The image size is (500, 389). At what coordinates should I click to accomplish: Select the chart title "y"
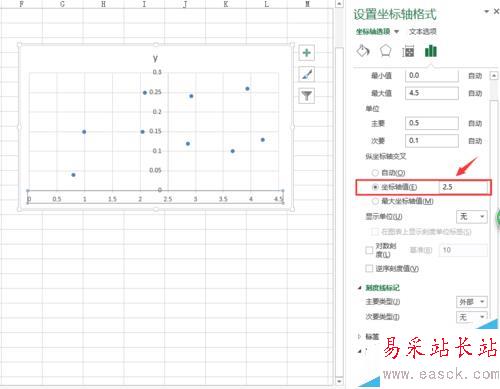[x=155, y=58]
